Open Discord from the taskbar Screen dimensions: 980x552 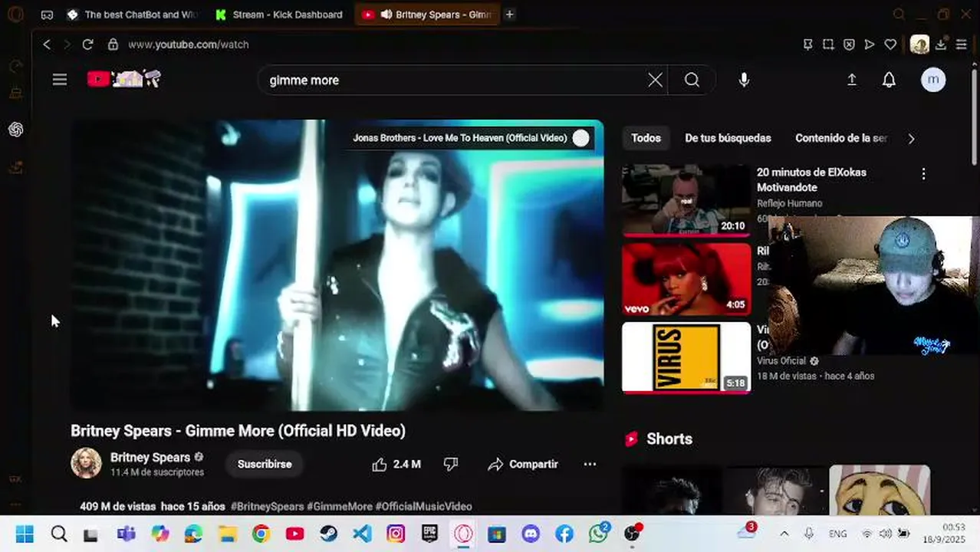531,534
